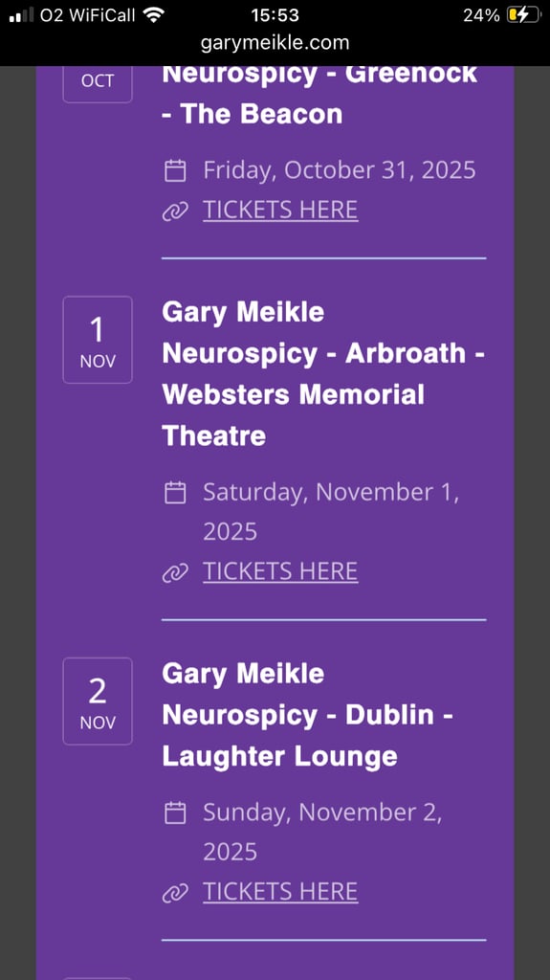Tap the OCT date badge
The image size is (550, 980).
[x=98, y=84]
